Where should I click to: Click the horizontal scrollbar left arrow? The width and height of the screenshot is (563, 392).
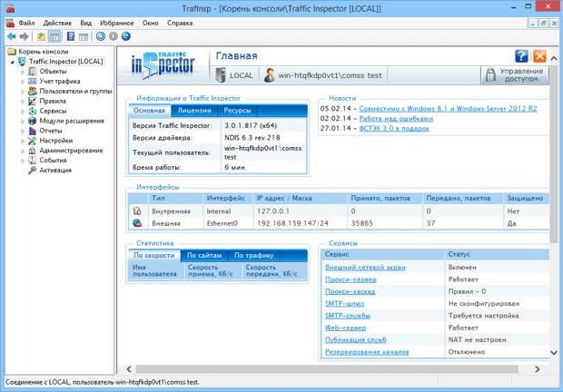tap(129, 369)
